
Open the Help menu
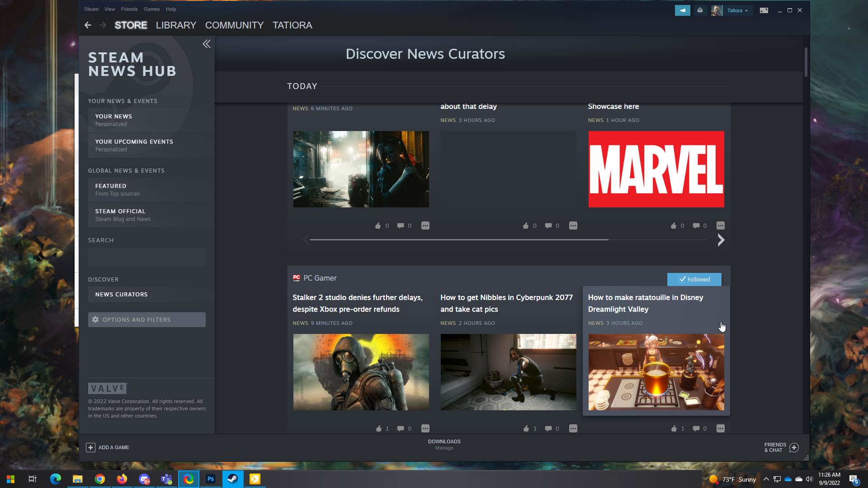pyautogui.click(x=171, y=9)
